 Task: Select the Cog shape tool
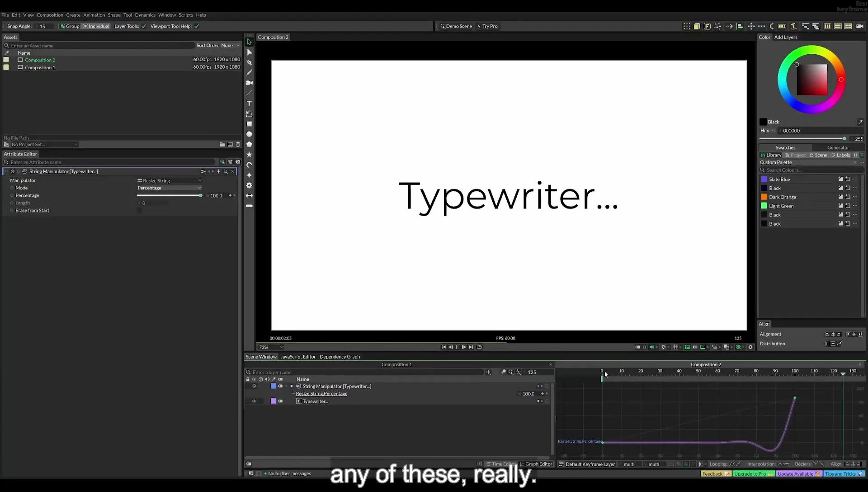(249, 185)
